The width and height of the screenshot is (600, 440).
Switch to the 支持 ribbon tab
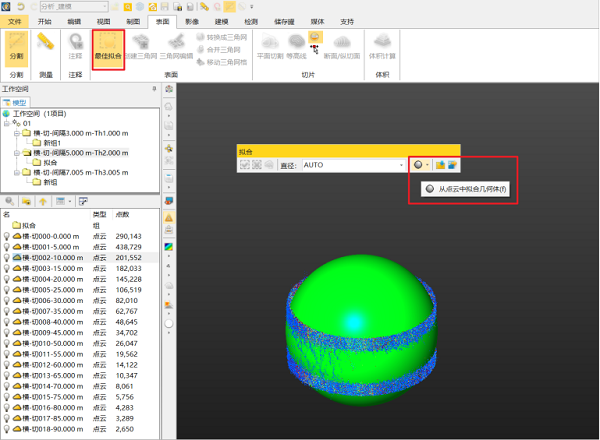[347, 22]
